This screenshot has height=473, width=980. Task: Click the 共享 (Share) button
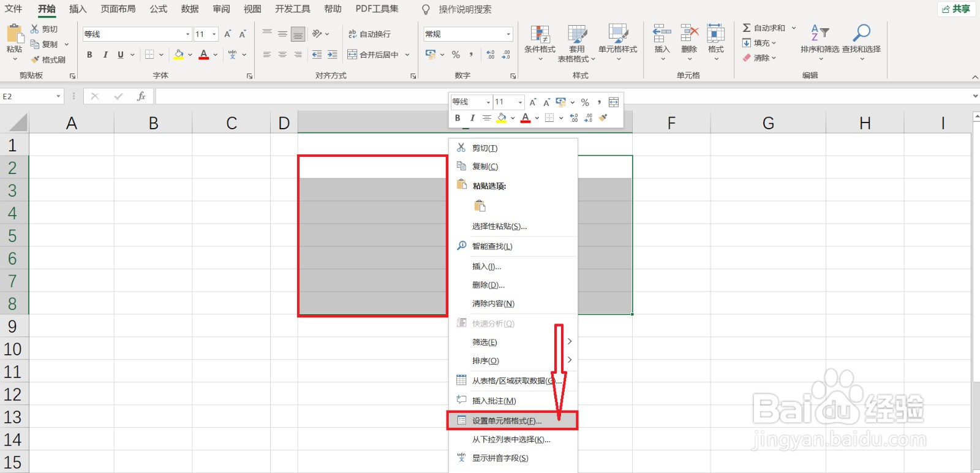(956, 9)
